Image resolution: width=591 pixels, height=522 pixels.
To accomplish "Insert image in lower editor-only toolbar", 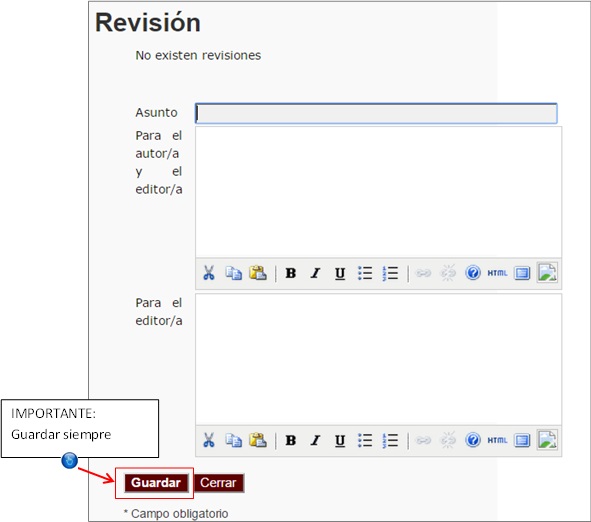I will tap(547, 439).
